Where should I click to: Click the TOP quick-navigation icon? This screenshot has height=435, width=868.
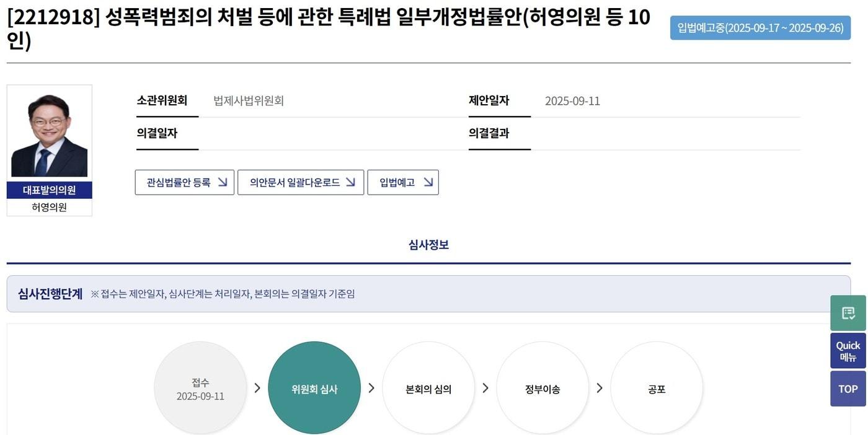pos(848,389)
